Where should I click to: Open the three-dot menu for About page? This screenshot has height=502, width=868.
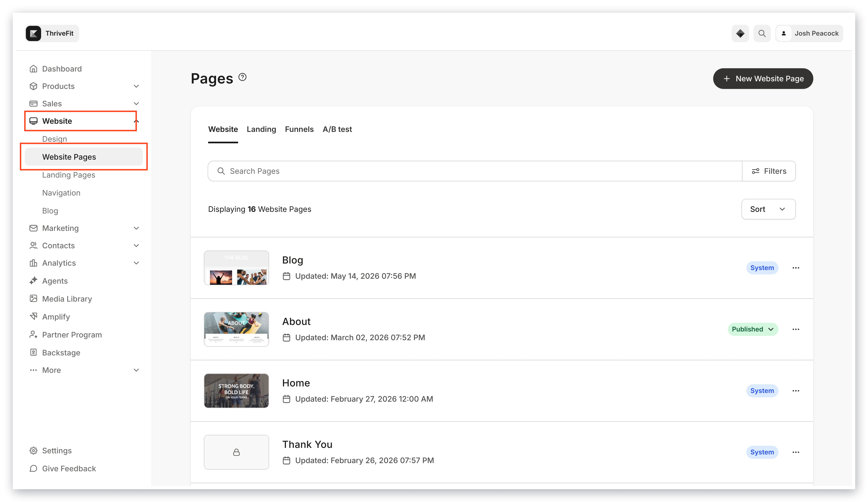pyautogui.click(x=796, y=330)
